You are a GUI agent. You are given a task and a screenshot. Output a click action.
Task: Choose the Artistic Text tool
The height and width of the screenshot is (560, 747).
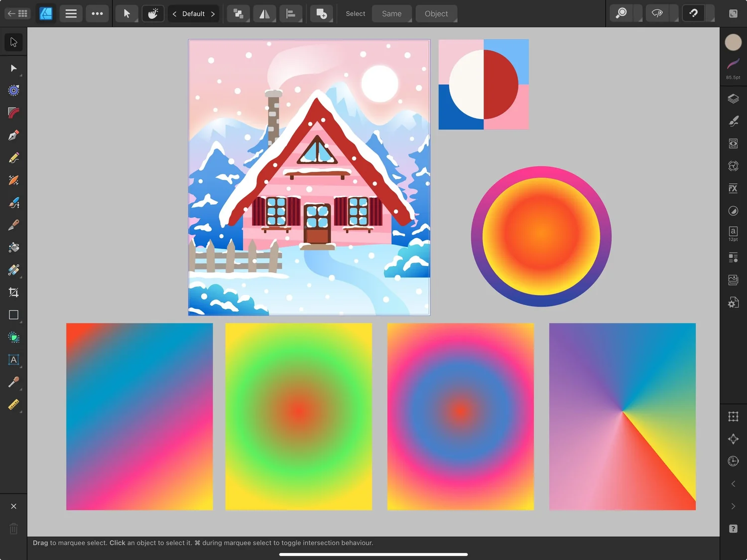pyautogui.click(x=13, y=360)
